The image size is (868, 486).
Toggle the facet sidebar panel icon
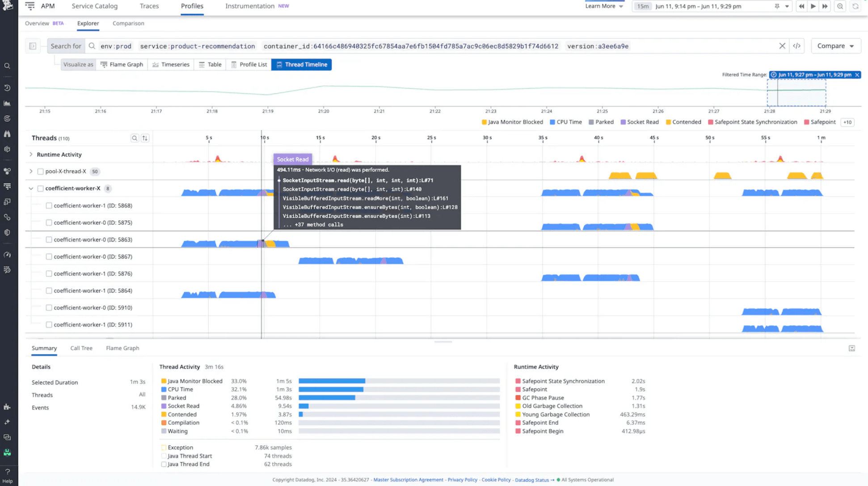click(x=33, y=46)
